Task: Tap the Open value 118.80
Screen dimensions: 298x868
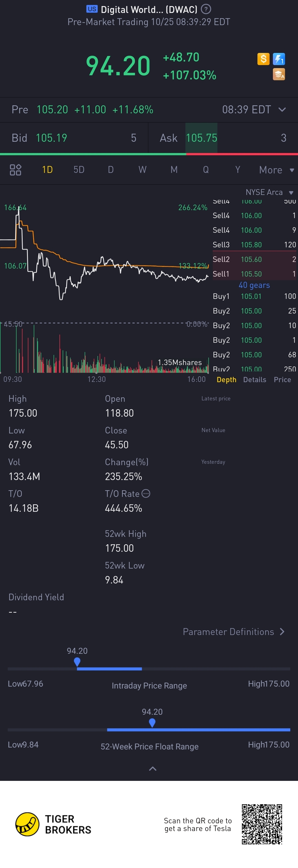Action: tap(119, 413)
